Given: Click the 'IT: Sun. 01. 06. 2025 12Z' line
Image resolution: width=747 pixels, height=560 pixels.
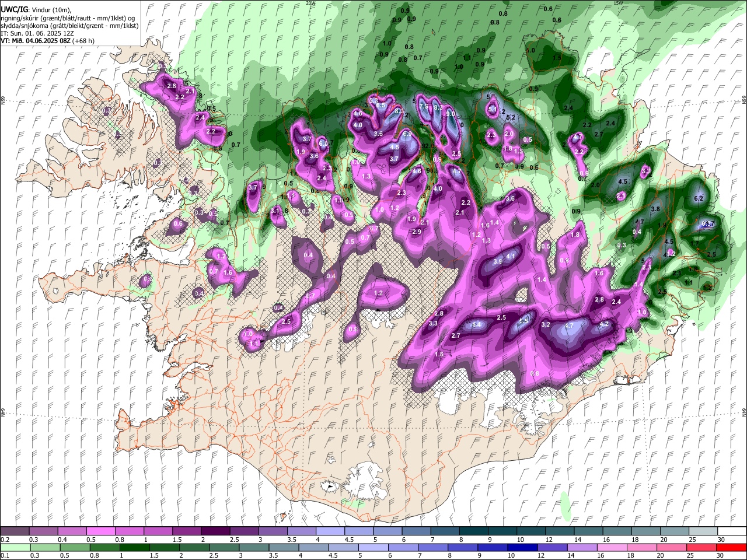Looking at the screenshot, I should 37,33.
